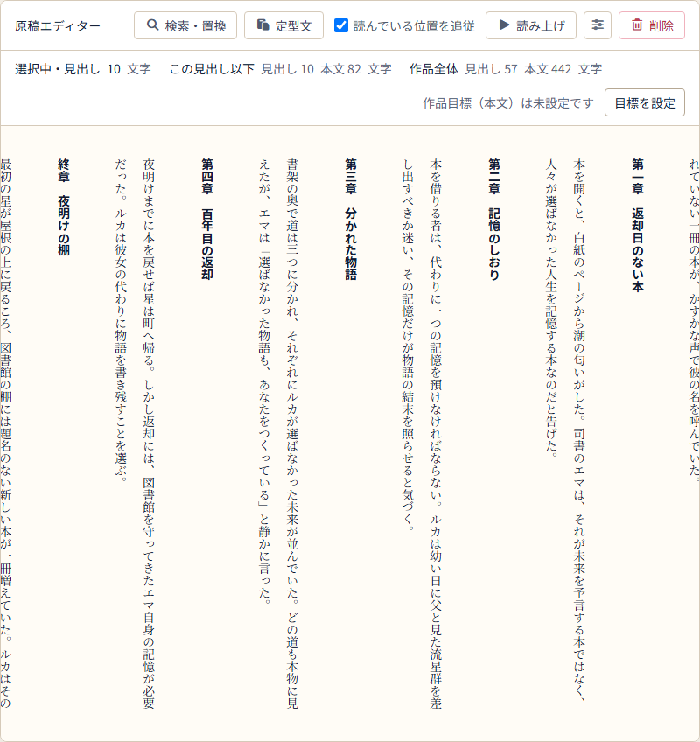
Task: Click the line starting 最初の星が屋根の上に
Action: (x=5, y=433)
